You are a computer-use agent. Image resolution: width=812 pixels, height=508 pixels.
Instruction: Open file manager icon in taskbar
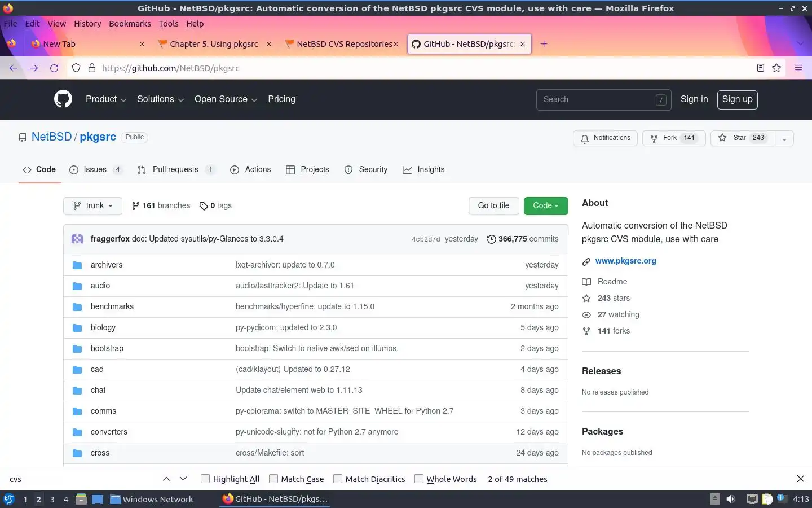pos(81,499)
